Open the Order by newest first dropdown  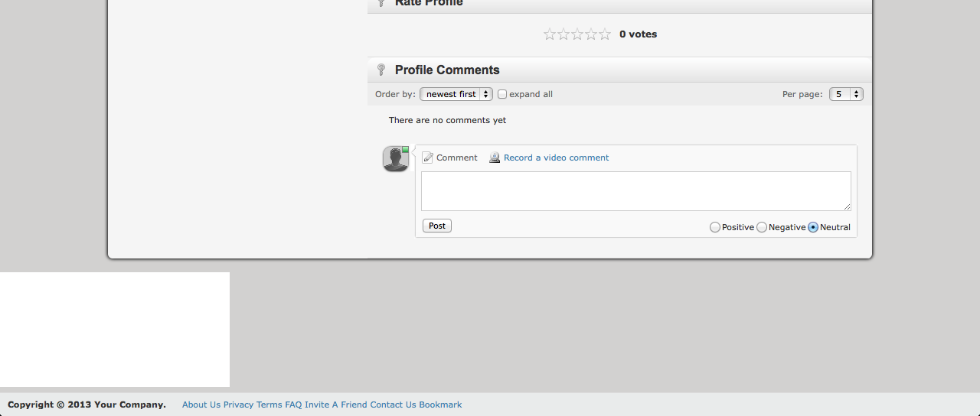pos(456,95)
